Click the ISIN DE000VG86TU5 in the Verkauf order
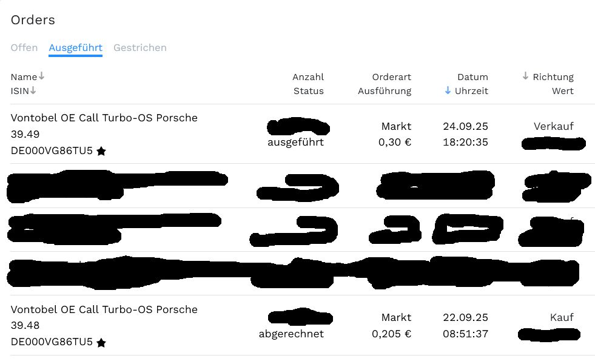This screenshot has height=364, width=595. click(x=52, y=151)
